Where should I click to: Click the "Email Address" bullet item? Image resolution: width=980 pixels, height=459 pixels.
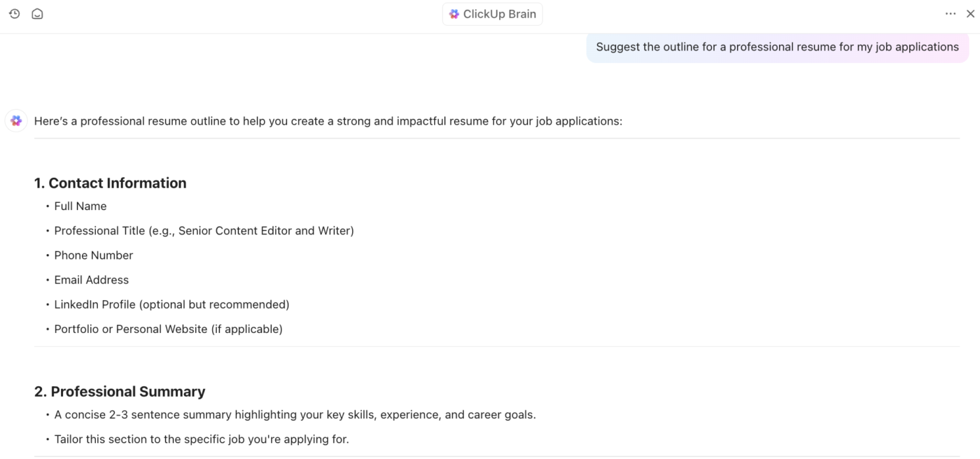tap(92, 280)
